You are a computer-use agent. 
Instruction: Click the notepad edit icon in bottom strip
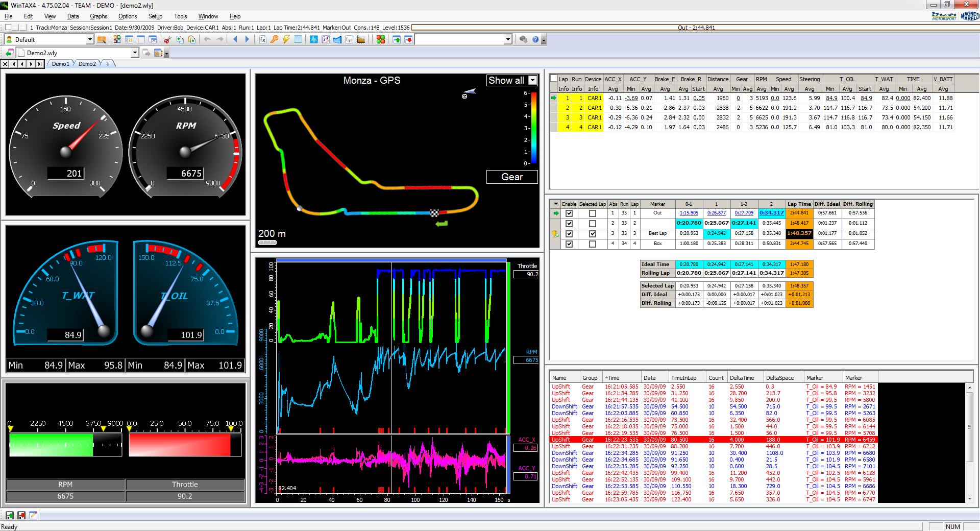33,515
